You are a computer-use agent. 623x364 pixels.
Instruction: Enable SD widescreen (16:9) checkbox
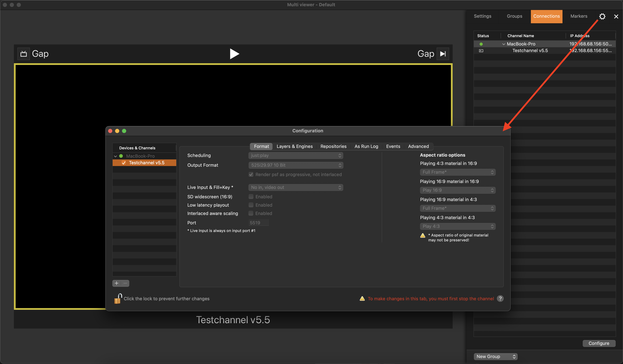251,197
